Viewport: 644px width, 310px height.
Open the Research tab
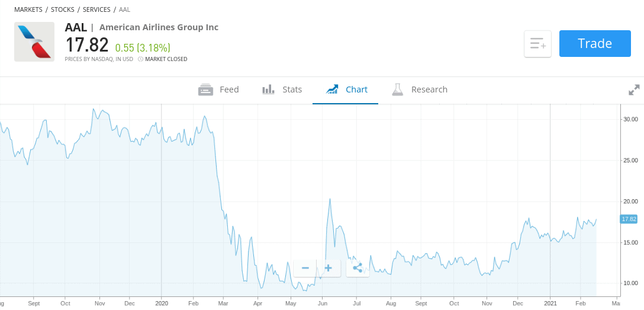point(419,90)
